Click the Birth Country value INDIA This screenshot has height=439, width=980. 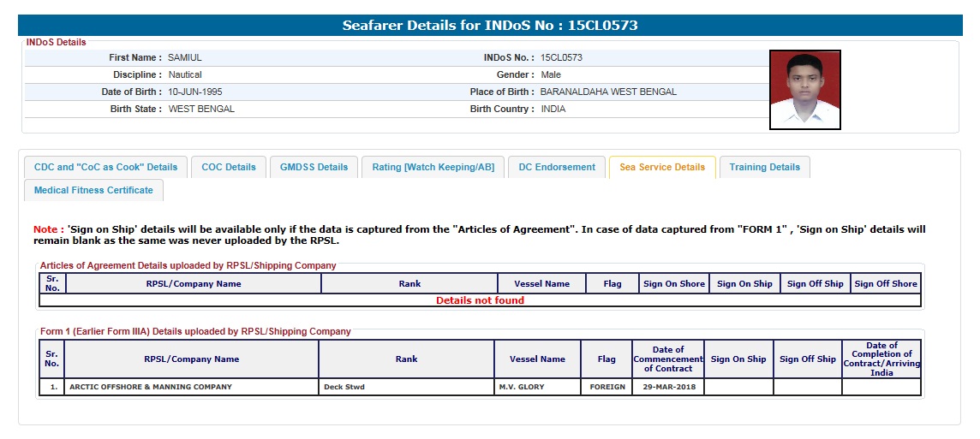click(x=553, y=109)
